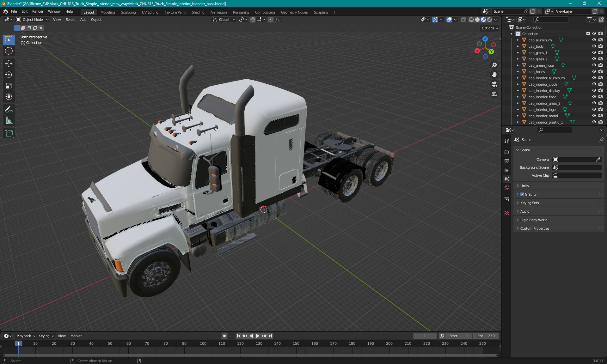Select the Move tool
The height and width of the screenshot is (364, 607).
point(9,64)
